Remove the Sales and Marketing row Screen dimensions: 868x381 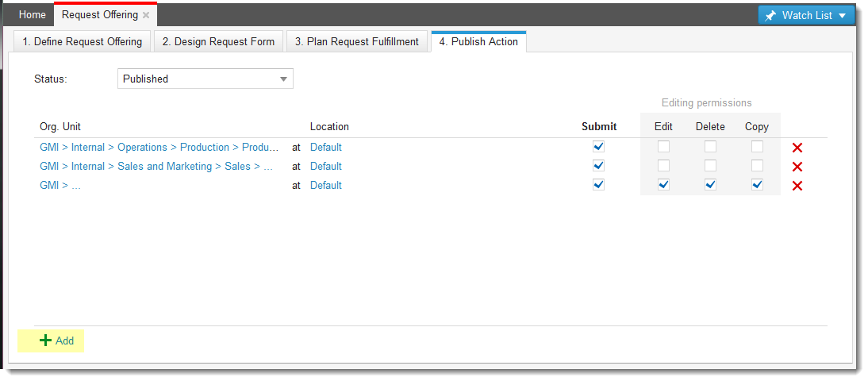click(797, 167)
